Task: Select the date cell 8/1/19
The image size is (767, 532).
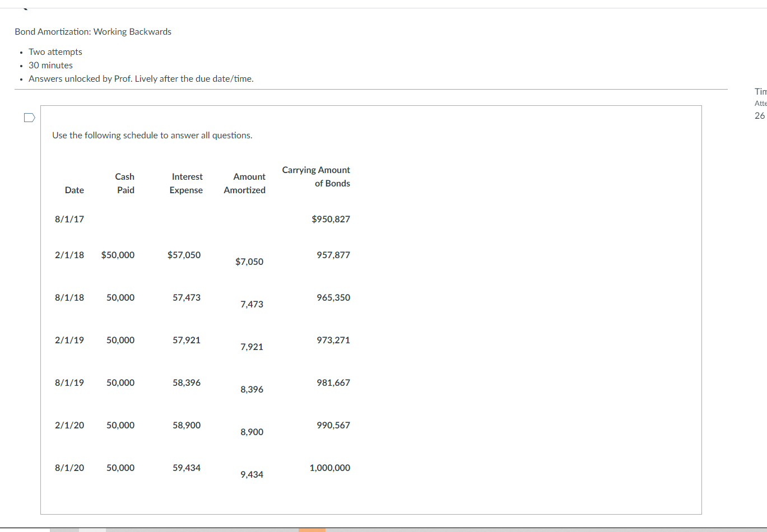Action: 69,383
